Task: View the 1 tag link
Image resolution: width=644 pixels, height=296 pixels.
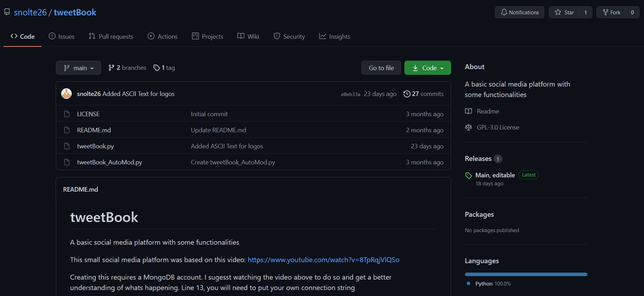Action: click(164, 68)
